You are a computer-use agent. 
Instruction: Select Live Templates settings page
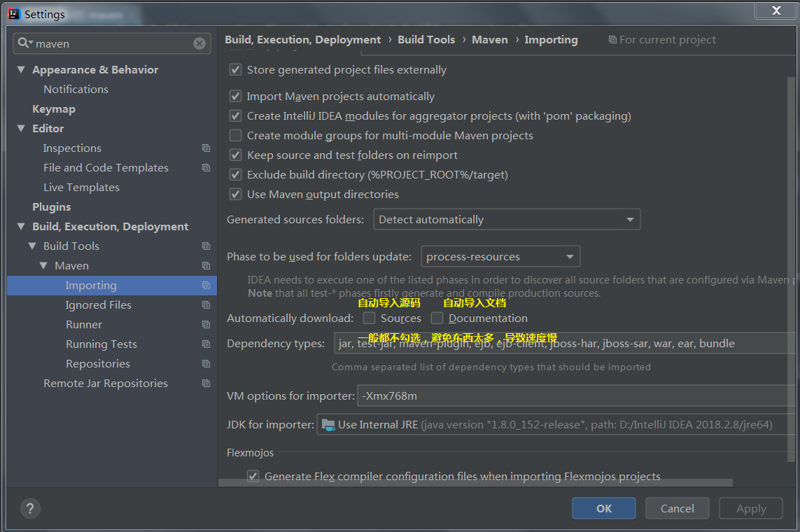[x=82, y=187]
